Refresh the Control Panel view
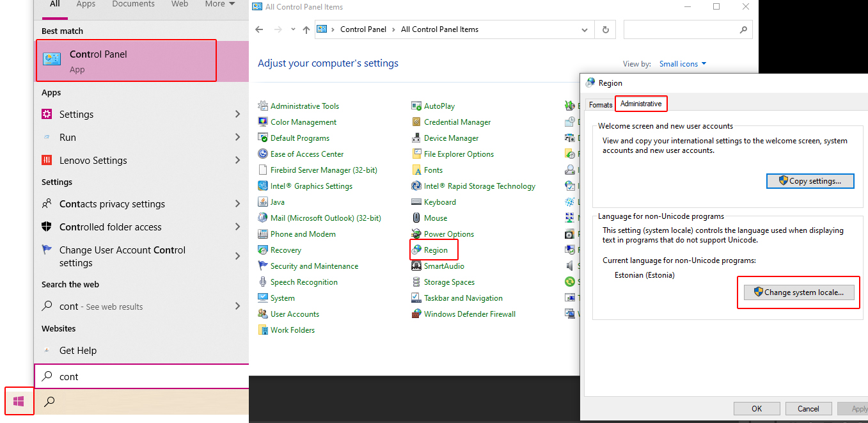 click(x=605, y=29)
